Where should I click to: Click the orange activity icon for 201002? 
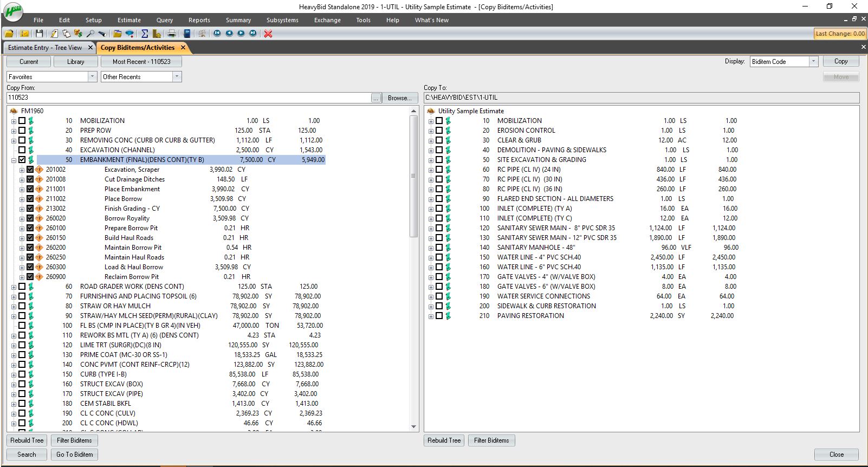(39, 170)
